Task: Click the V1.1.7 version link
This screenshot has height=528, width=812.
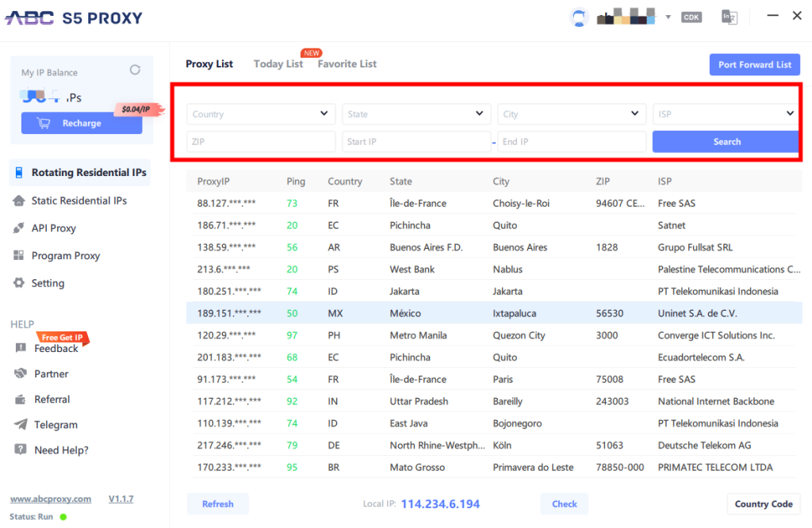Action: coord(121,499)
